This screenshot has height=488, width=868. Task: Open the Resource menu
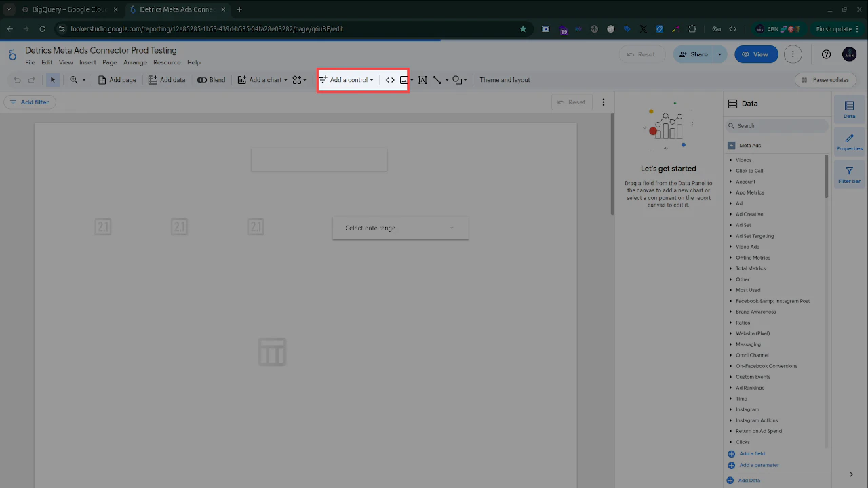coord(166,62)
